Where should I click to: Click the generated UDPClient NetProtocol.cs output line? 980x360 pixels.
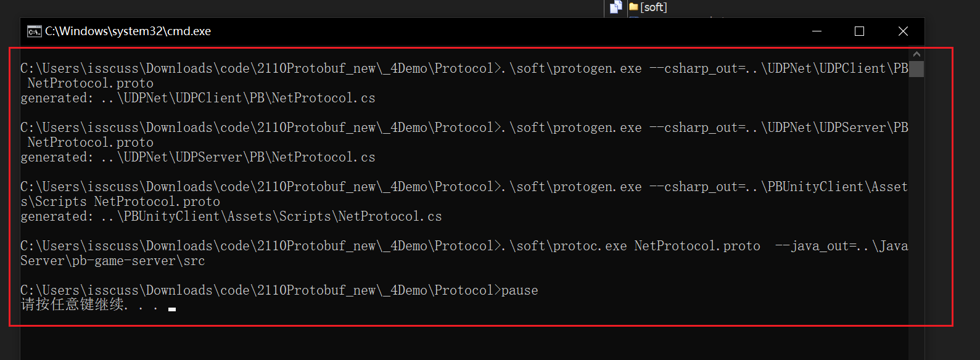point(197,98)
